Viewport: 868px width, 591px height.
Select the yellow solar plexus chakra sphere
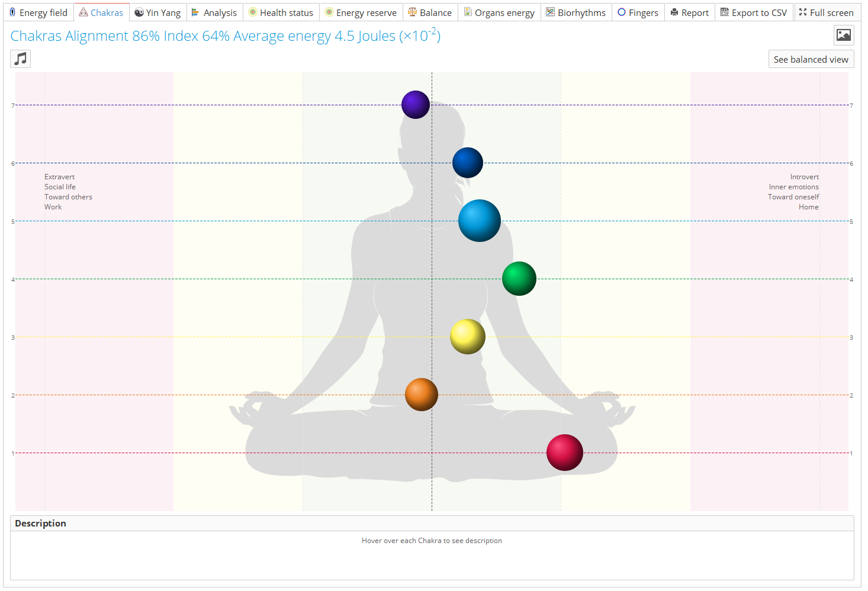[x=467, y=336]
